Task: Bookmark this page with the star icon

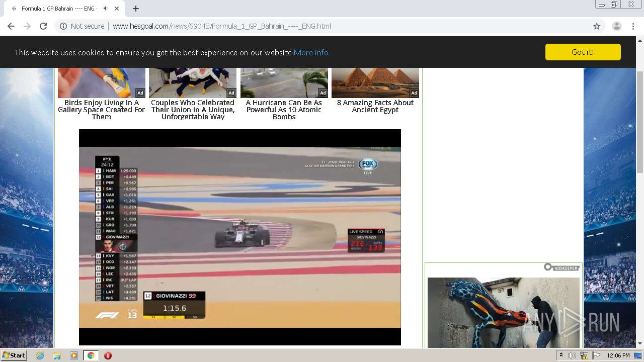Action: 597,26
